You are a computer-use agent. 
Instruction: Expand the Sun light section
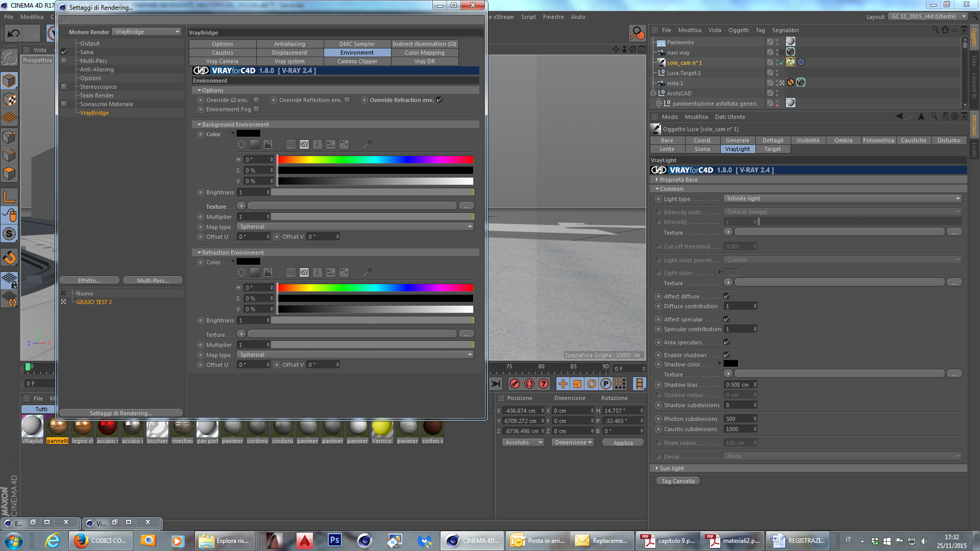click(657, 468)
